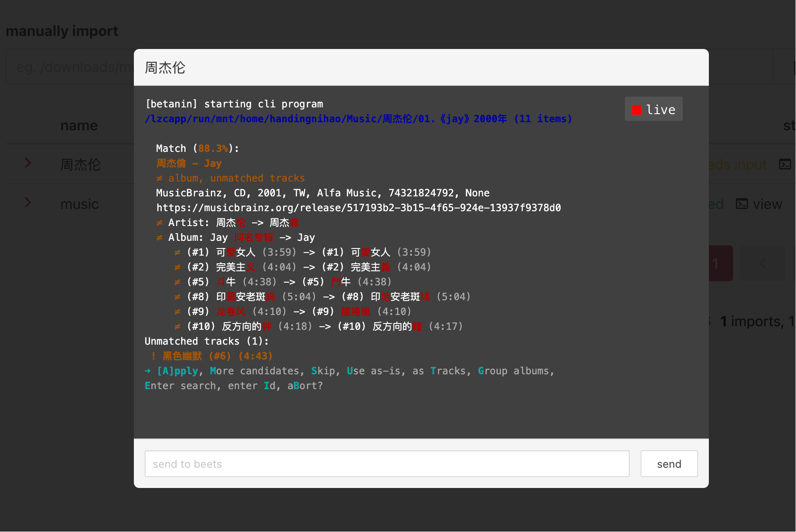Click the 周杰伦 dialog title
796x532 pixels.
(165, 67)
